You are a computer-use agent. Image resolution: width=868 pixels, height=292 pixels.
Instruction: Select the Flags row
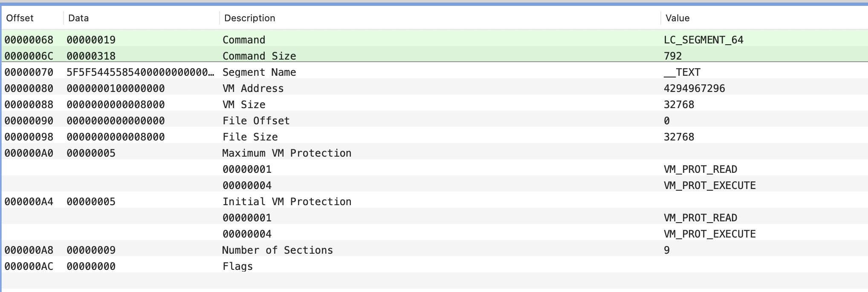click(435, 266)
